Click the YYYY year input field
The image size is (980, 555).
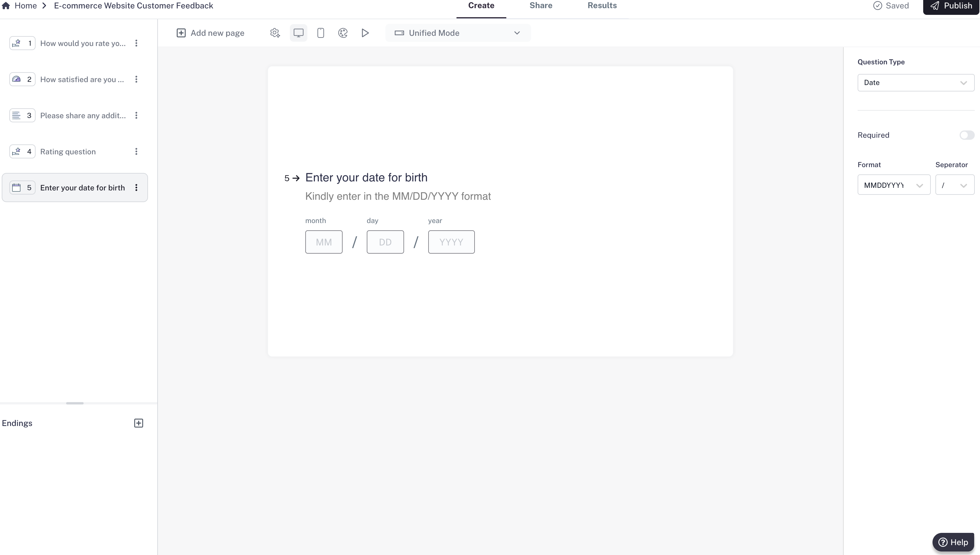tap(451, 242)
